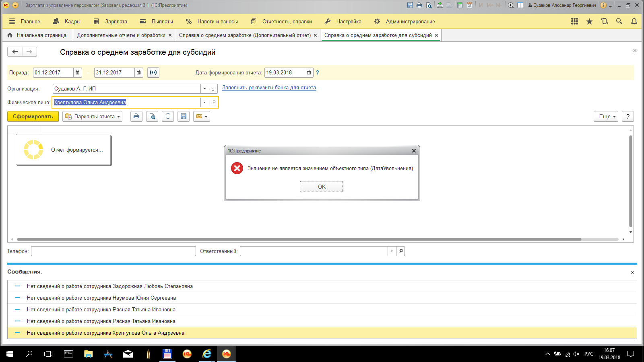Click the report preview toolbar icon
The image size is (644, 362).
click(x=152, y=116)
